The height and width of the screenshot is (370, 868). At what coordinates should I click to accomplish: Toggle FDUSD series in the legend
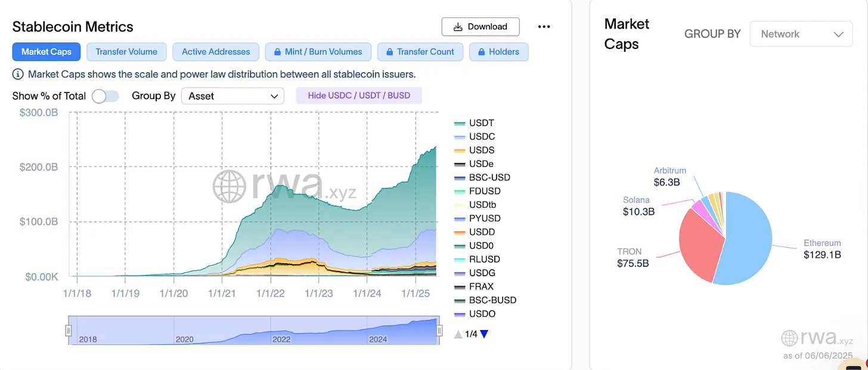[x=476, y=191]
